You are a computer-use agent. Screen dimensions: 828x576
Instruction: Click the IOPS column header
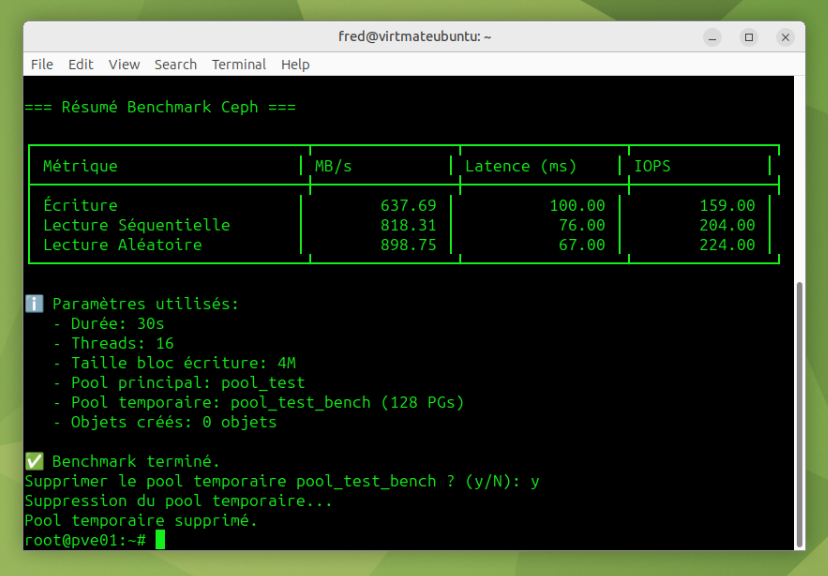click(x=652, y=166)
